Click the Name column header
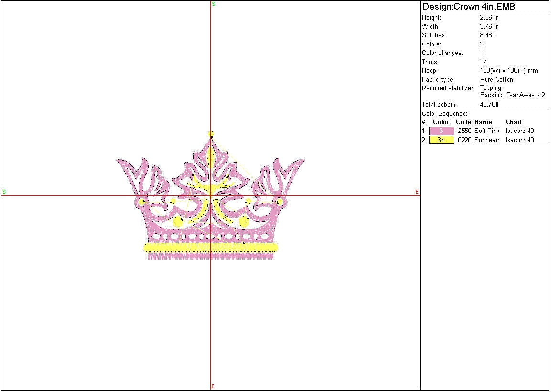This screenshot has width=551, height=392. pyautogui.click(x=483, y=122)
